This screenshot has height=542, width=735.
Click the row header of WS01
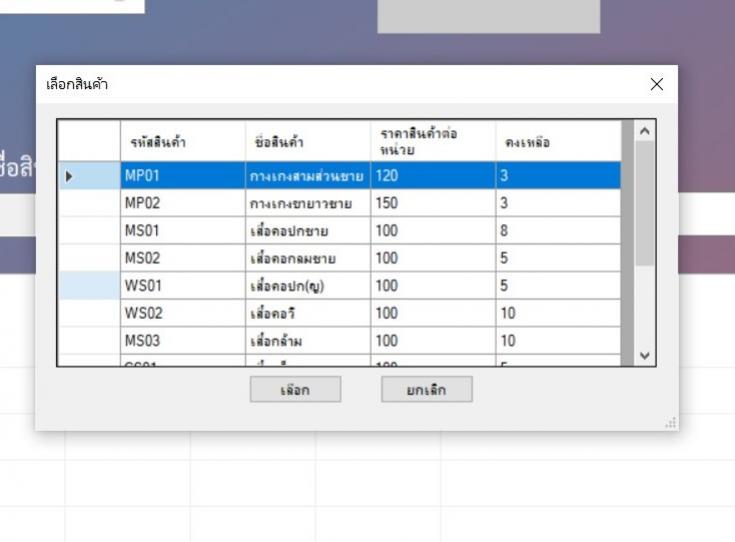[89, 286]
